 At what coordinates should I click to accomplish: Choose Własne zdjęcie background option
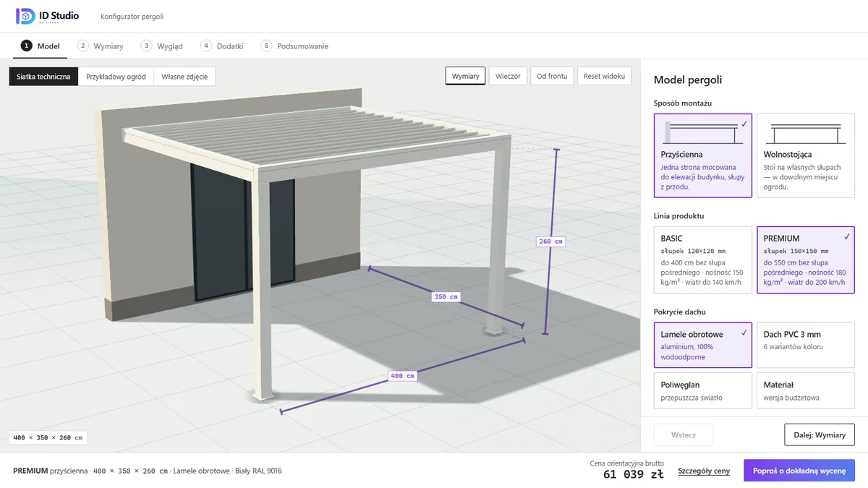click(184, 76)
